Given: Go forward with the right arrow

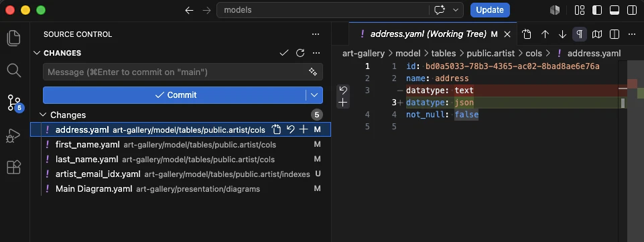Looking at the screenshot, I should 206,10.
